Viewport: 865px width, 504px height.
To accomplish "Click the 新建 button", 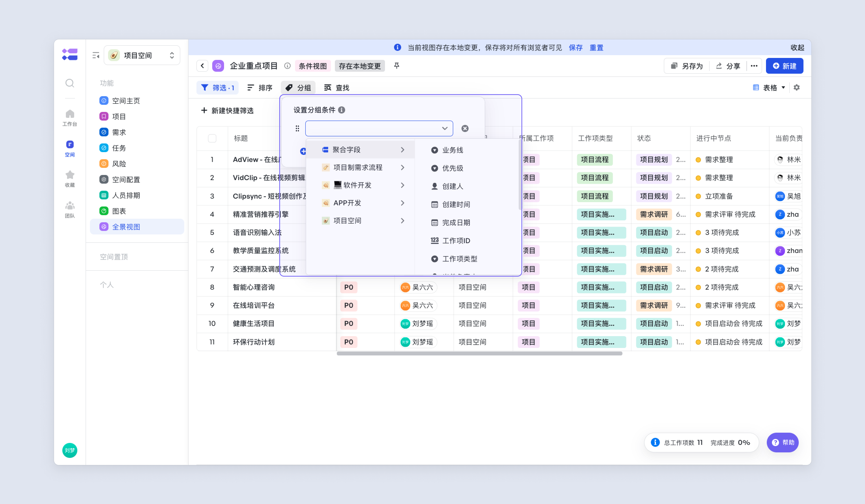I will pyautogui.click(x=784, y=66).
